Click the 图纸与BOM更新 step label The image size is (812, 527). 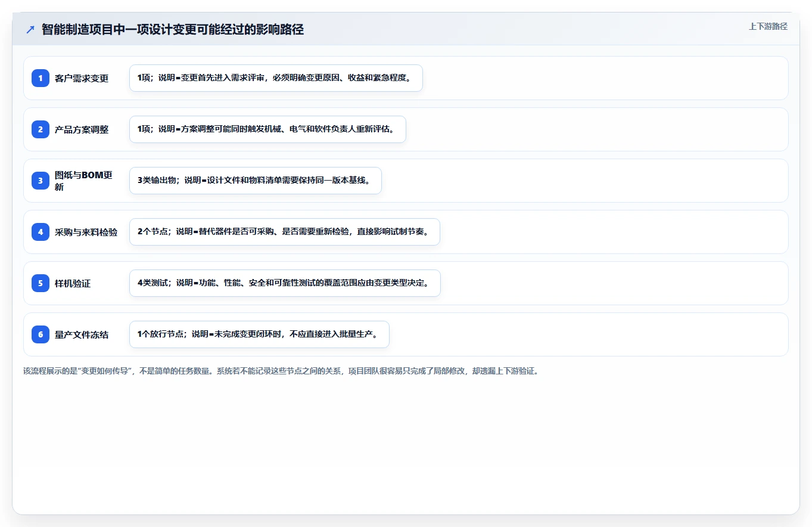click(84, 181)
